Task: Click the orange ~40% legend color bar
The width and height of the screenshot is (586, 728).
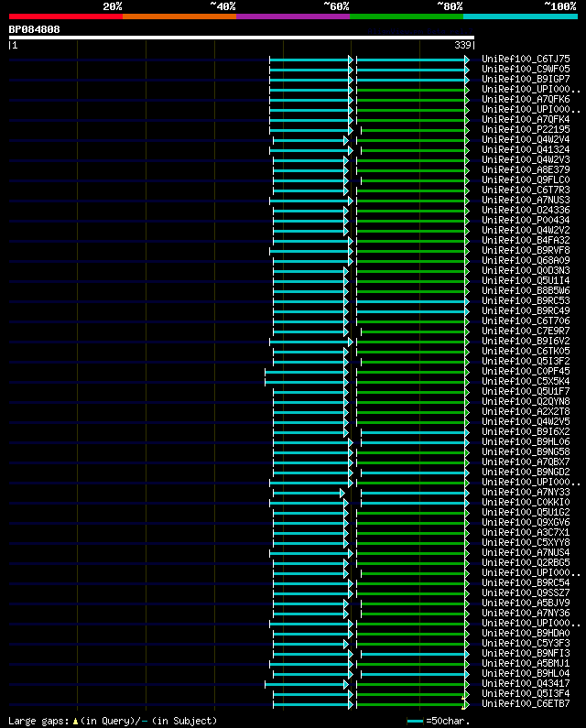Action: tap(179, 16)
